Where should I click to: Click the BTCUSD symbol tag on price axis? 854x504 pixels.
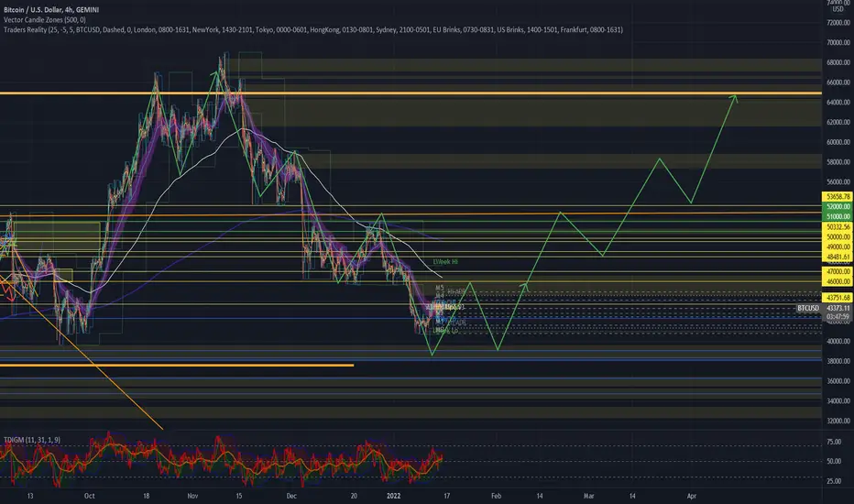point(808,308)
